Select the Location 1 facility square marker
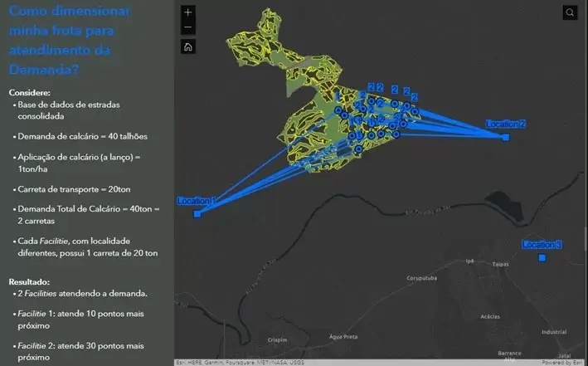This screenshot has width=588, height=366. pos(197,214)
